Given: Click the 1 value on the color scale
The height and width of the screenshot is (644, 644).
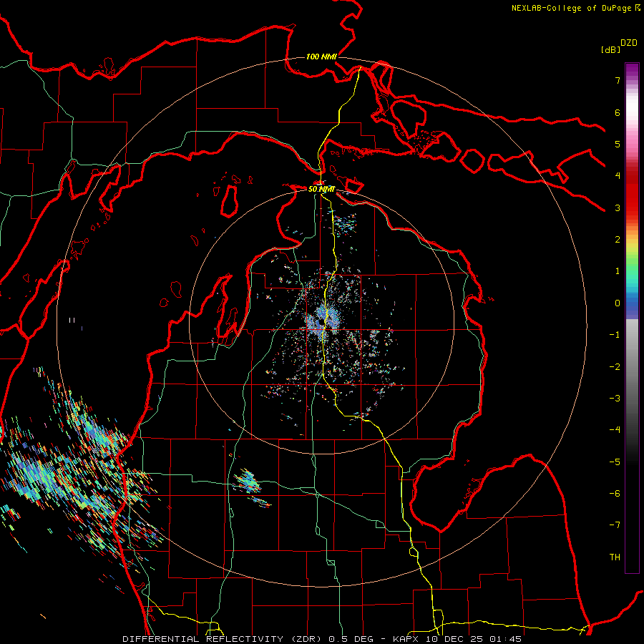Looking at the screenshot, I should point(618,271).
